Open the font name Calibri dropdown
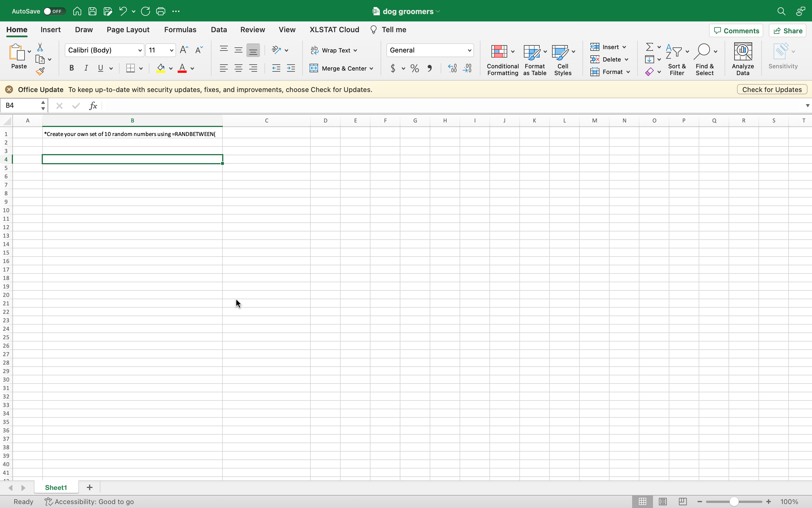This screenshot has height=508, width=812. click(140, 51)
